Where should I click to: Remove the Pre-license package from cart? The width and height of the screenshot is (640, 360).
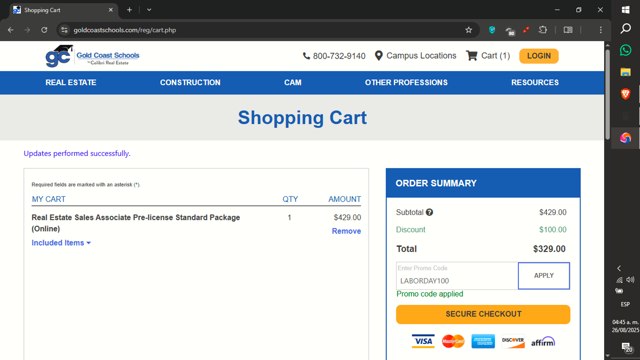(346, 231)
